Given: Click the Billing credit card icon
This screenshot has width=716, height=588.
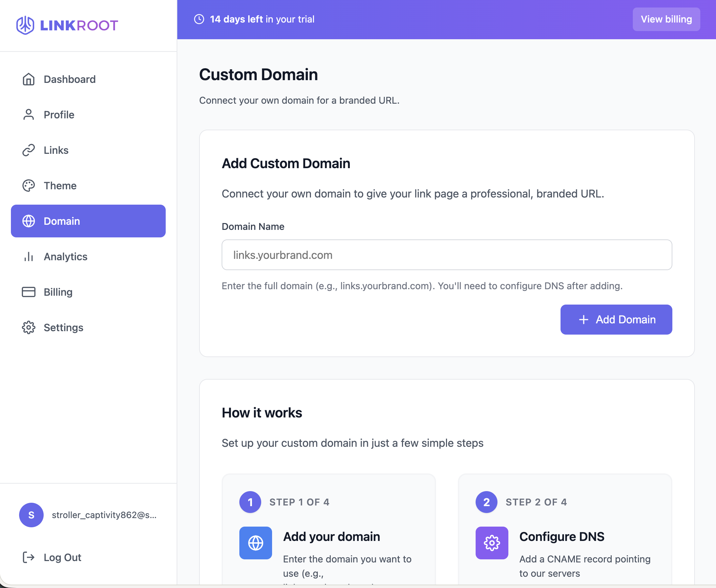Looking at the screenshot, I should 29,292.
